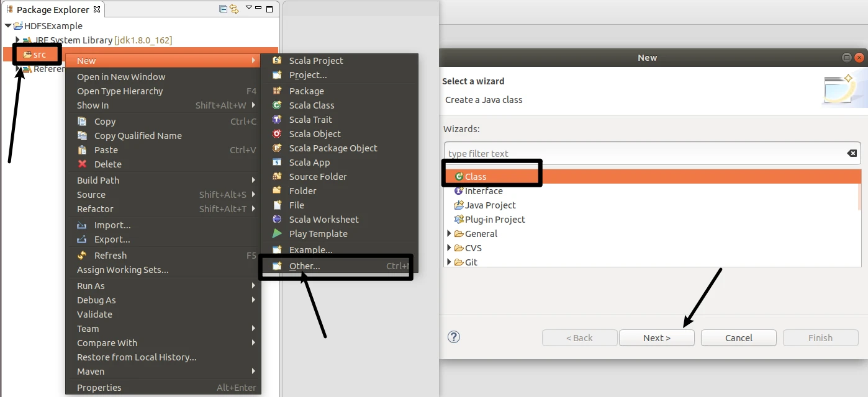The height and width of the screenshot is (397, 868).
Task: Click the Collapse All icon in Package Explorer
Action: pos(224,9)
